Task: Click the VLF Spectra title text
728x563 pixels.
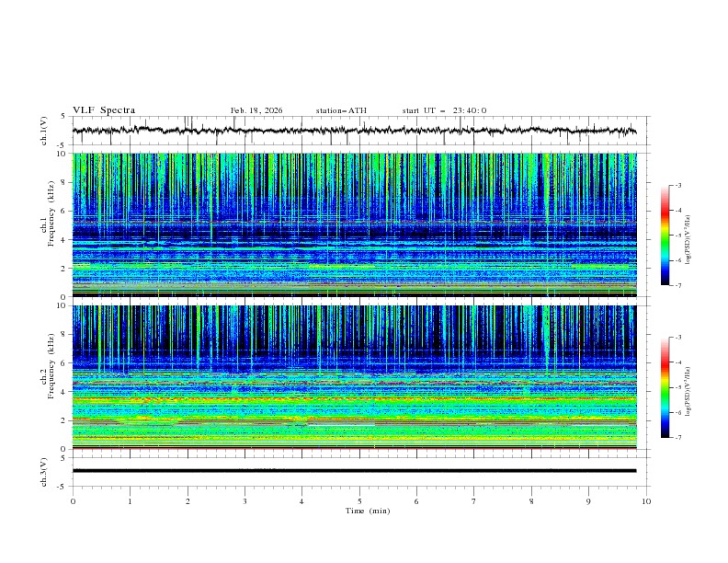Action: (103, 110)
